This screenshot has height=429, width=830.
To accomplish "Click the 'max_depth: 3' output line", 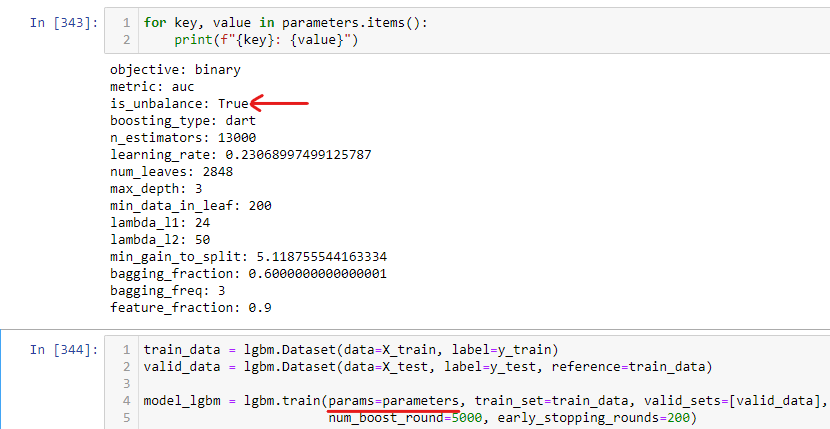I will click(x=156, y=189).
